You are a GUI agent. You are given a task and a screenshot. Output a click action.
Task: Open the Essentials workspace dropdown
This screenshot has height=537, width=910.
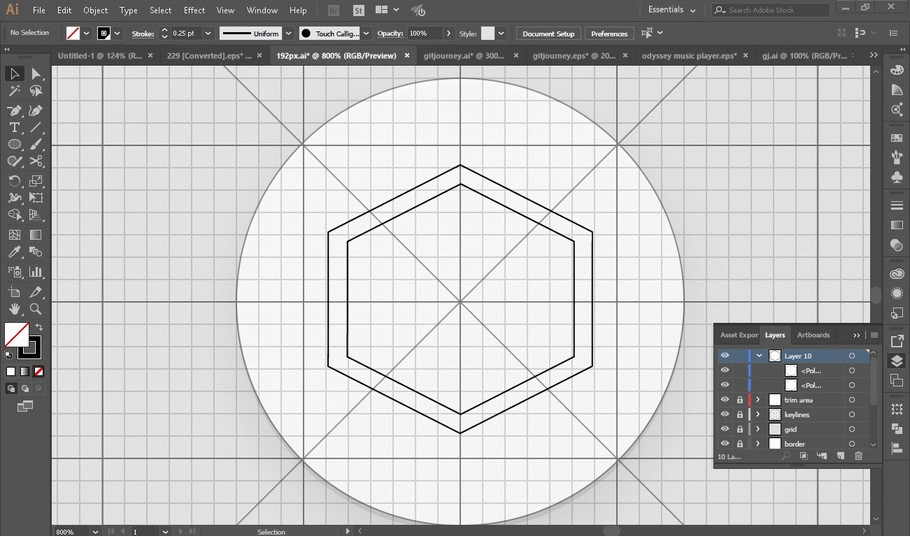671,10
